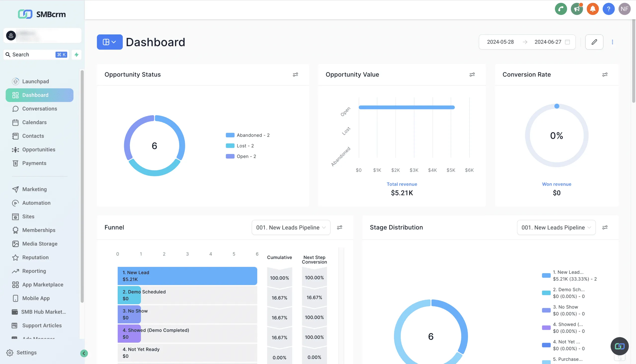Open Opportunity Status widget filter settings
Viewport: 636px width, 364px height.
click(295, 74)
